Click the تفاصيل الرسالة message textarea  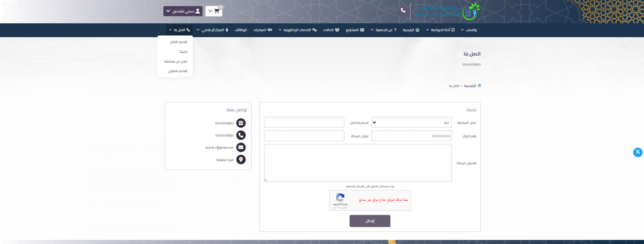[x=357, y=163]
